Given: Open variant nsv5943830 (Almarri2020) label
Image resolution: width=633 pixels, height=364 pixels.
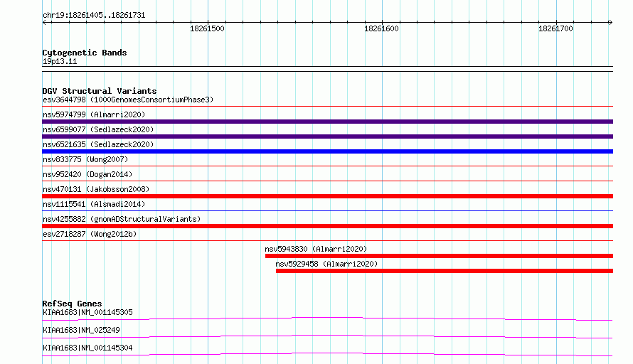Looking at the screenshot, I should pyautogui.click(x=316, y=249).
